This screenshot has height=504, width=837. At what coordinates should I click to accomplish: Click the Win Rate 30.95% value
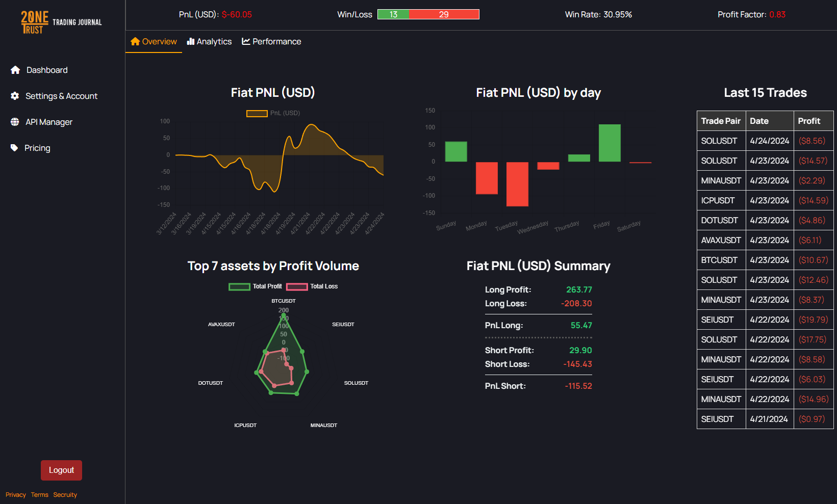point(618,14)
